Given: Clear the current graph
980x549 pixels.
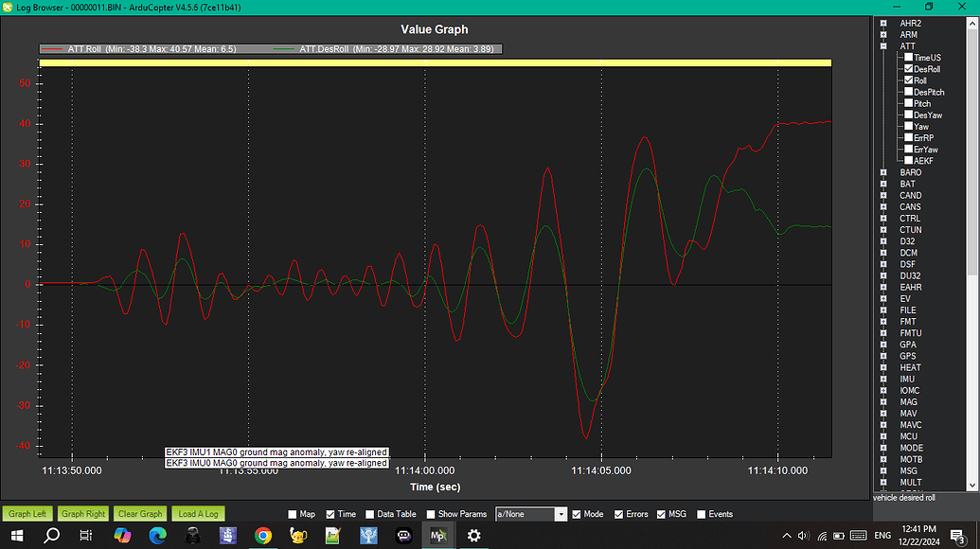Looking at the screenshot, I should coord(139,513).
